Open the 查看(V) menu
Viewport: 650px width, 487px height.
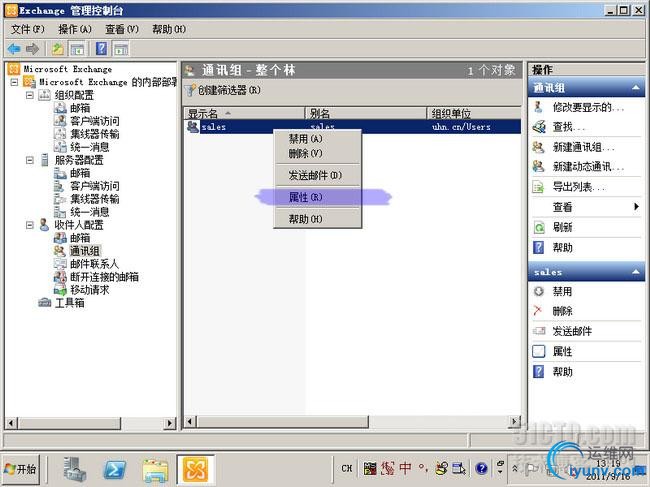point(122,29)
